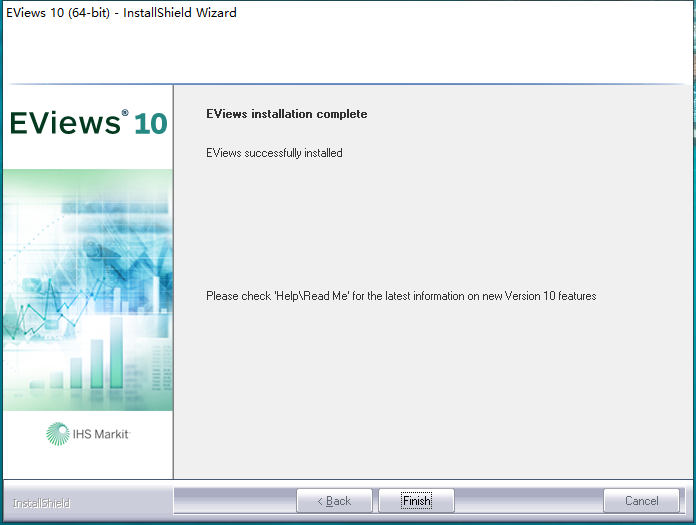Click the registered trademark symbol beside EViews
This screenshot has height=525, width=696.
[125, 113]
